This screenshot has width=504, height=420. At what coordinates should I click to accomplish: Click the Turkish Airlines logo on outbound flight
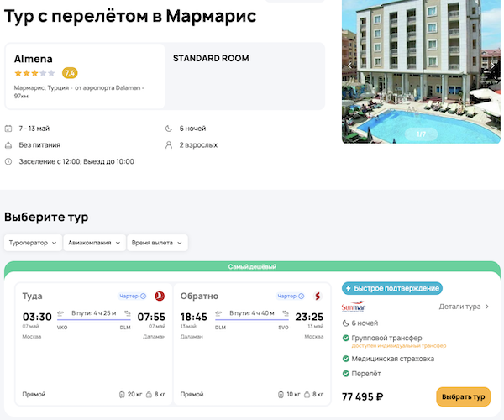click(159, 296)
